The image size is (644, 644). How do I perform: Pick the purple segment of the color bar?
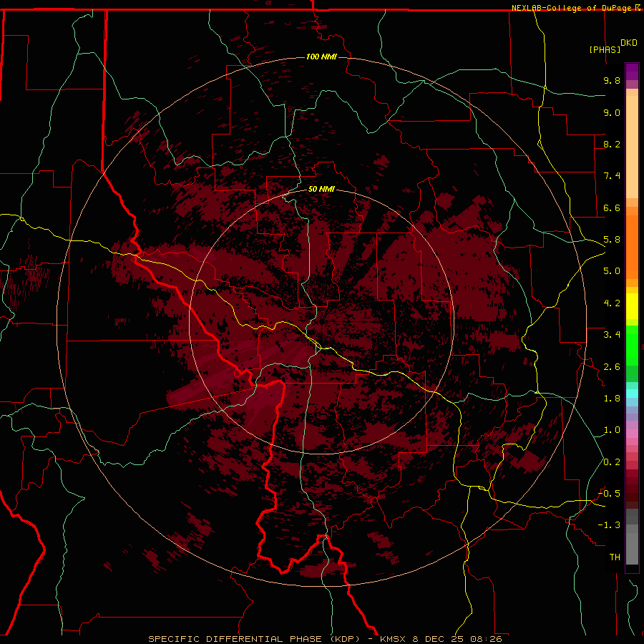point(632,72)
